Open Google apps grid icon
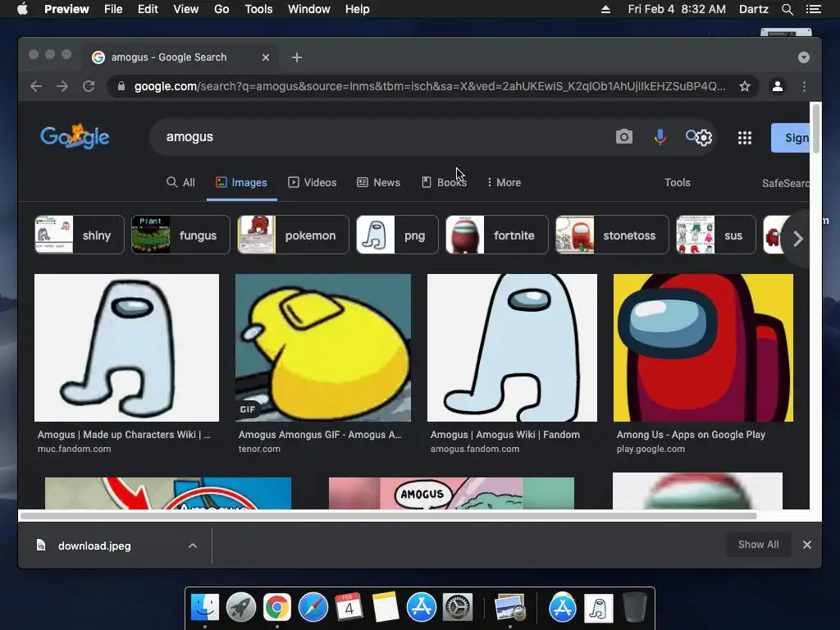Screen dimensions: 840x630 (745, 138)
